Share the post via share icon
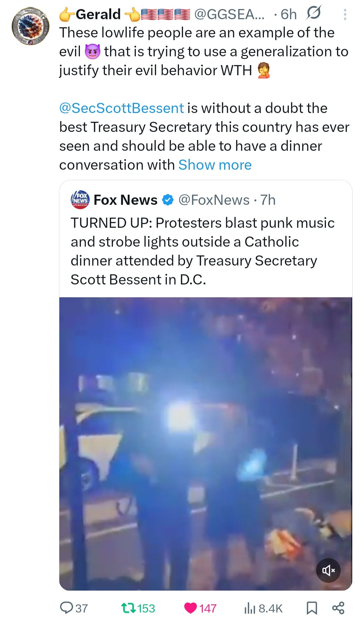This screenshot has width=364, height=623. 338,608
